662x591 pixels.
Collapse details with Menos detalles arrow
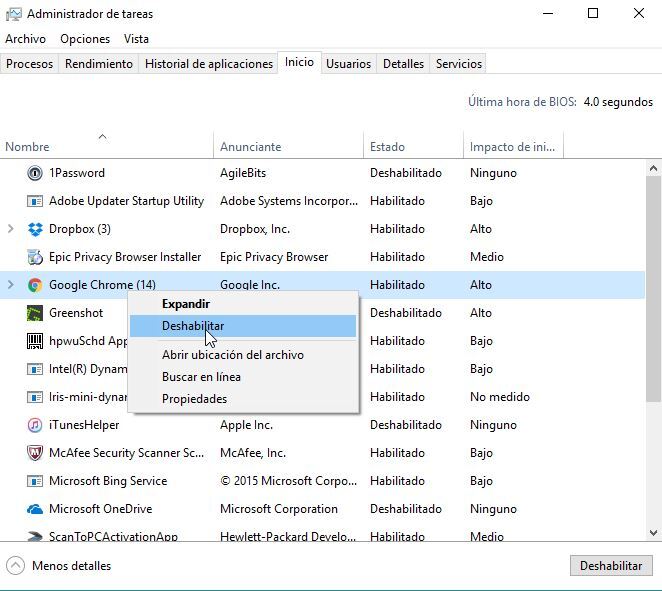click(15, 566)
